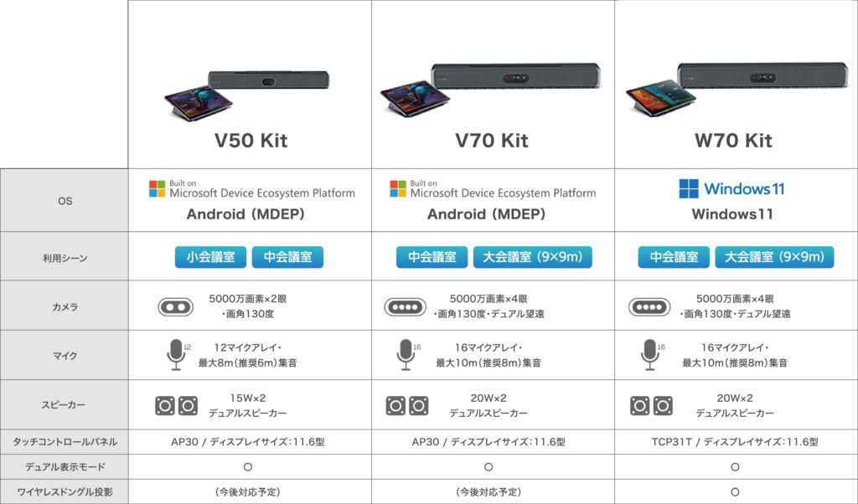Select the 中会議室 tag under W70

tap(674, 257)
